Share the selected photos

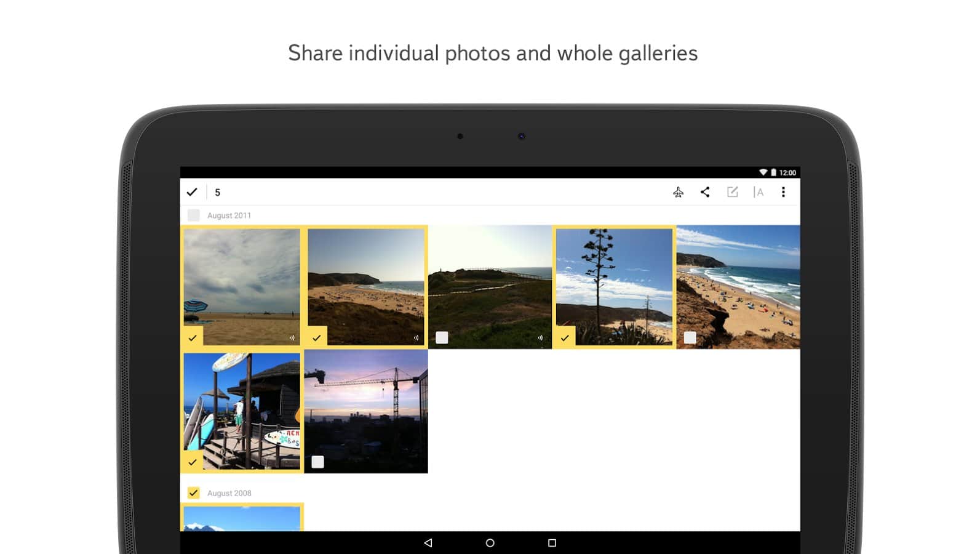click(705, 192)
